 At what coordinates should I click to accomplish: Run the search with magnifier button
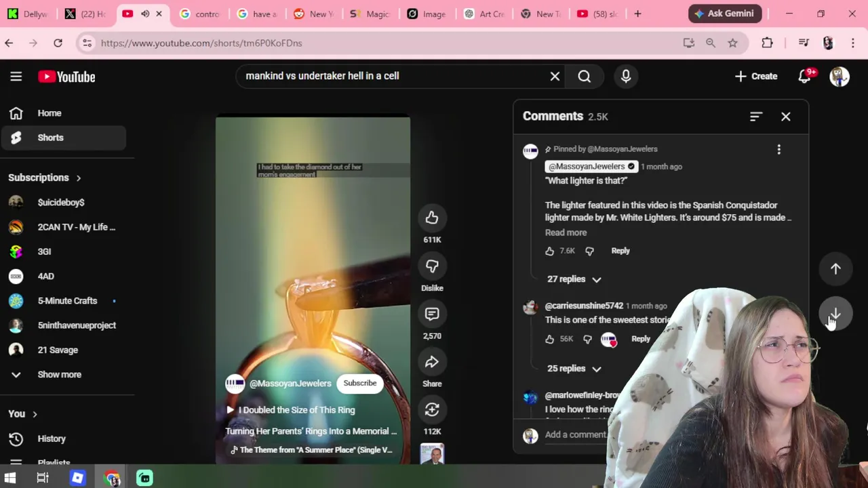[x=585, y=76]
